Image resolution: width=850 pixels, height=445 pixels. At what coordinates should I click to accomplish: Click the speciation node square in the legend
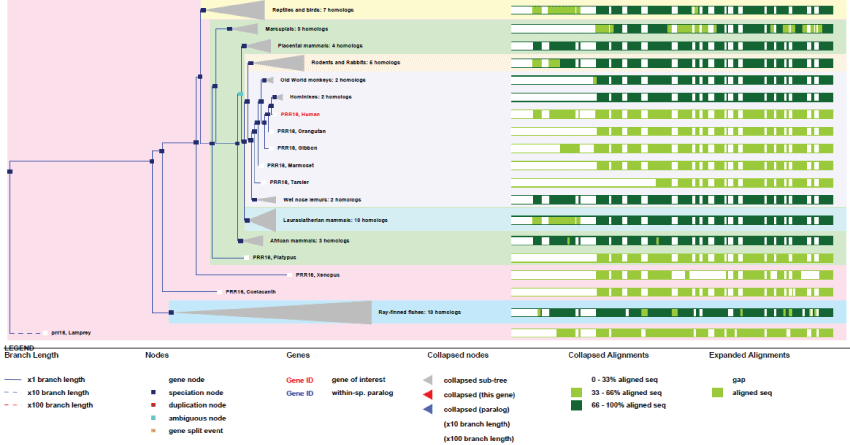pyautogui.click(x=150, y=392)
